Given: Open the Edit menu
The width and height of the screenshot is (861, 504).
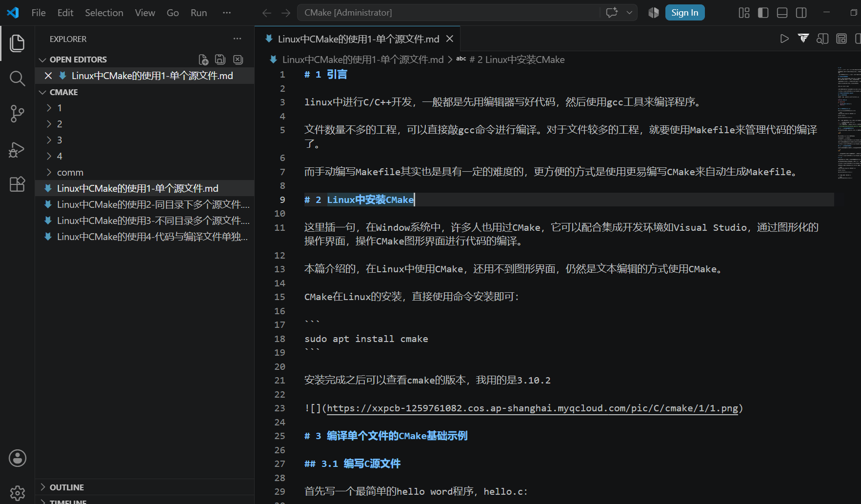Looking at the screenshot, I should pos(65,13).
